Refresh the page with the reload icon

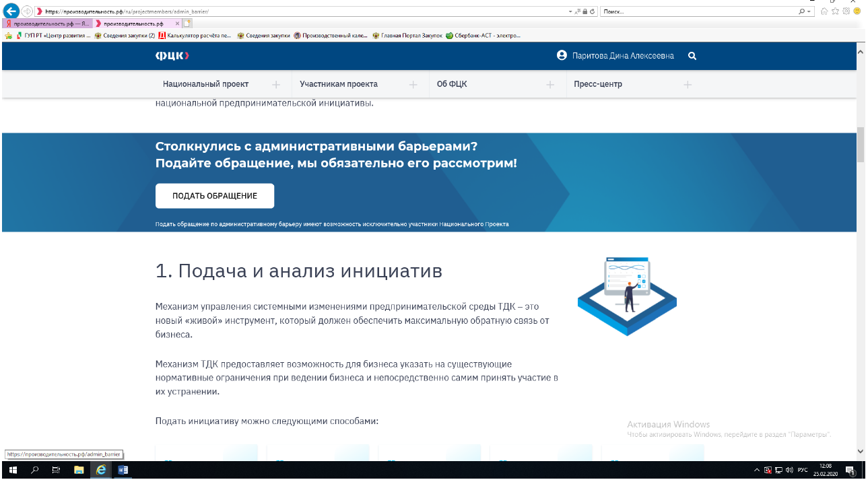pyautogui.click(x=592, y=11)
